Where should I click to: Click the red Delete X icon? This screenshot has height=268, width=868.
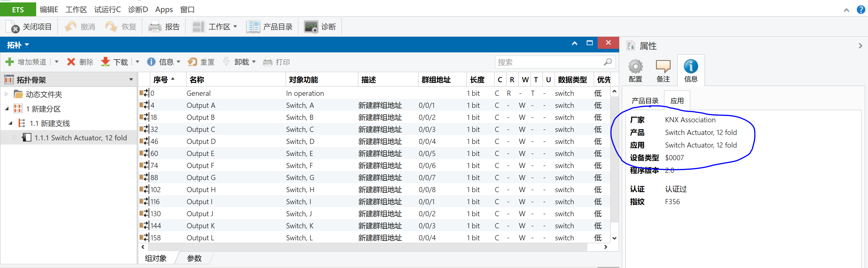click(71, 62)
